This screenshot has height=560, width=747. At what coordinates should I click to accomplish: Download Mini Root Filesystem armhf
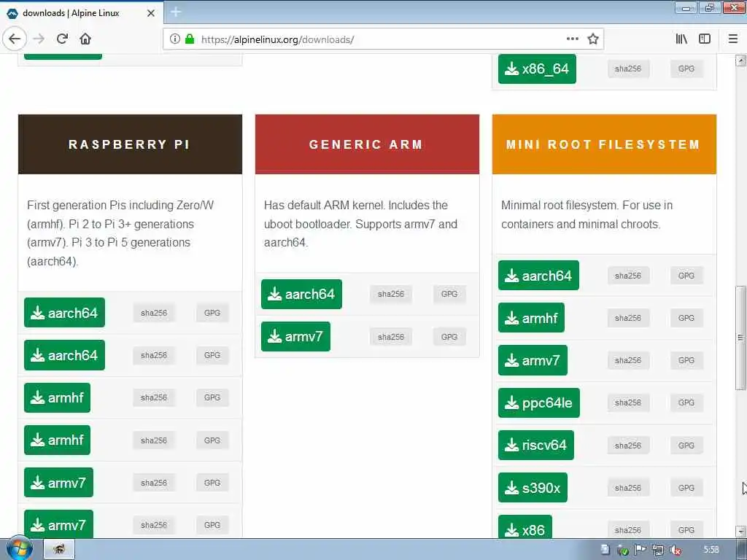tap(531, 318)
